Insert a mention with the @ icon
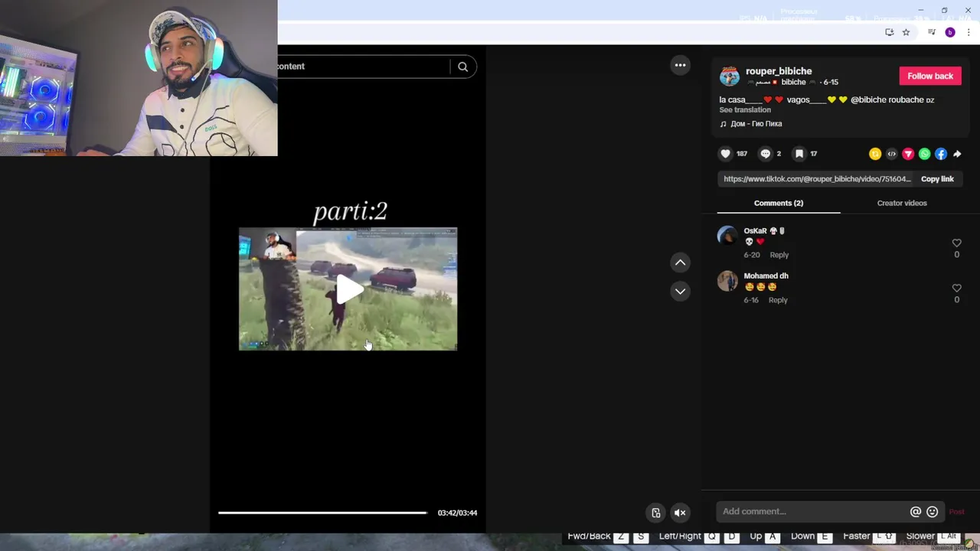 point(915,512)
